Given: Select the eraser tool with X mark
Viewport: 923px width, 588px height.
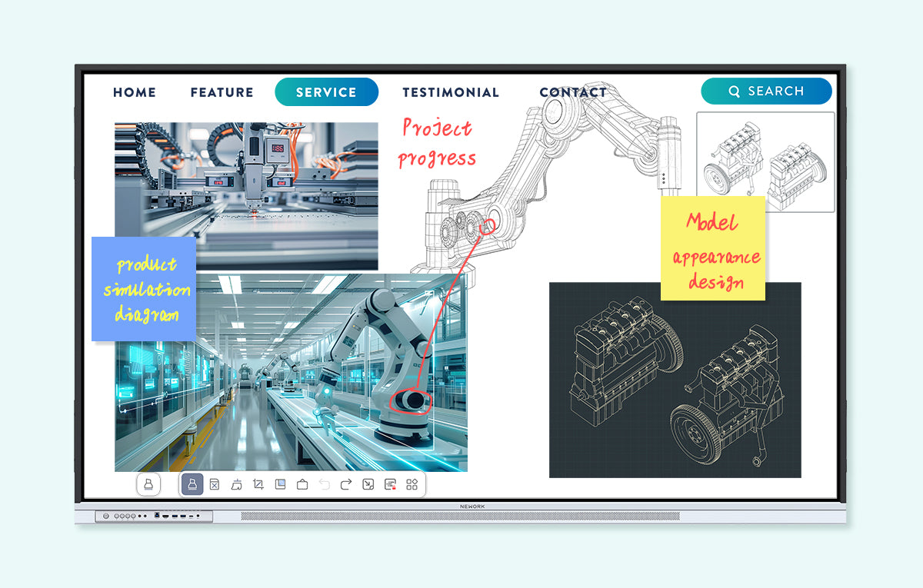Looking at the screenshot, I should (215, 484).
